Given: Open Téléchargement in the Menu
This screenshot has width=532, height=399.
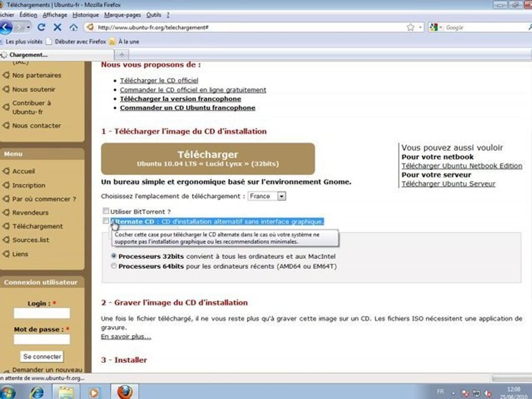Looking at the screenshot, I should pos(37,226).
